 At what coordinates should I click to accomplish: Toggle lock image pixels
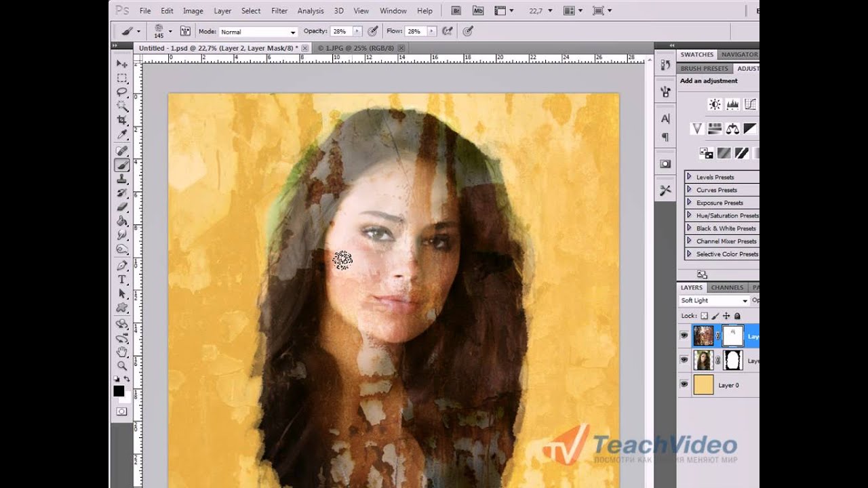click(715, 316)
